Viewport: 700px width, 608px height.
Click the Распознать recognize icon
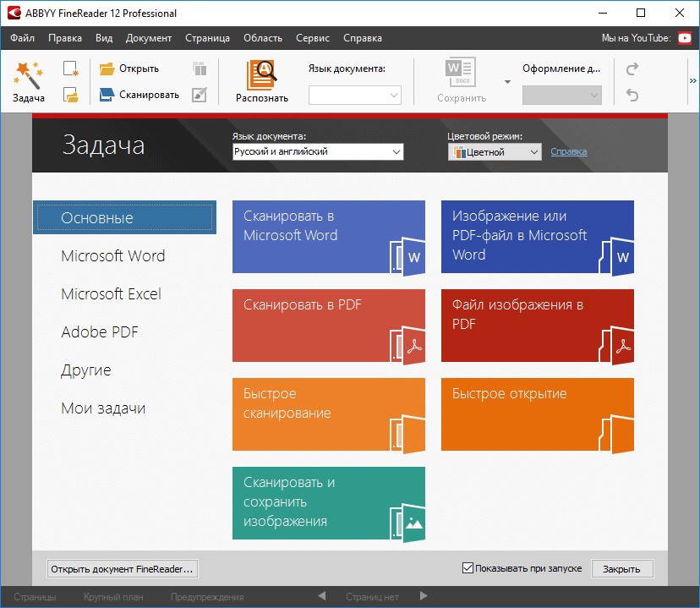click(261, 74)
